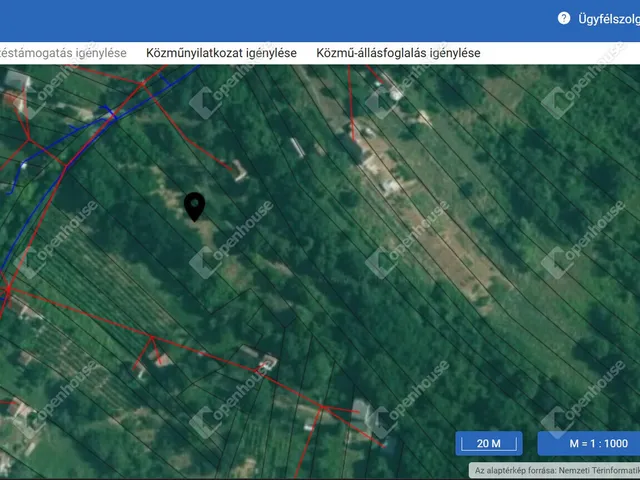Click the 20 M scale bar button
Image resolution: width=640 pixels, height=480 pixels.
coord(489,443)
